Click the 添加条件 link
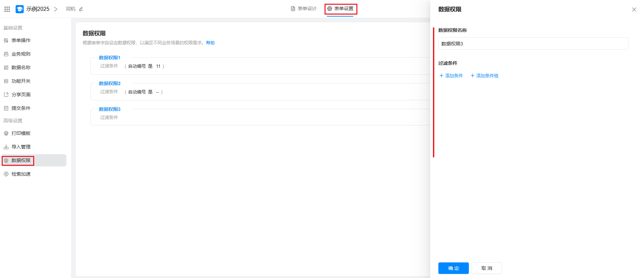 click(x=451, y=76)
